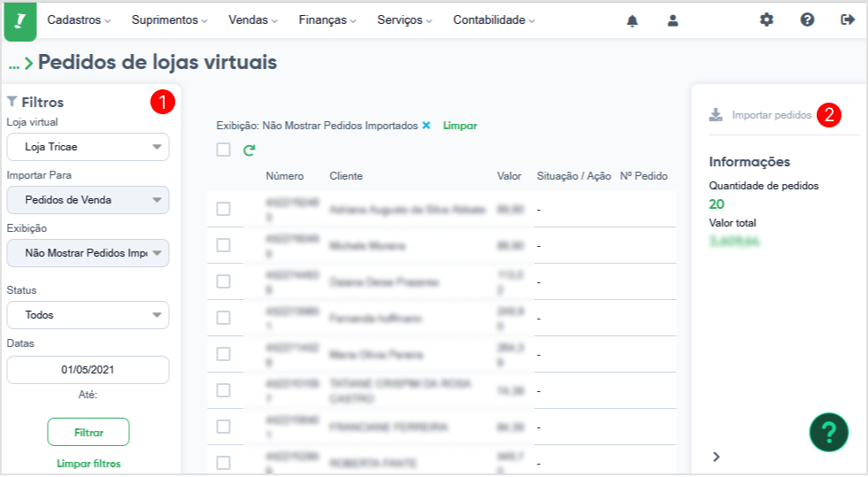Click the green refresh icon above list

coord(250,150)
